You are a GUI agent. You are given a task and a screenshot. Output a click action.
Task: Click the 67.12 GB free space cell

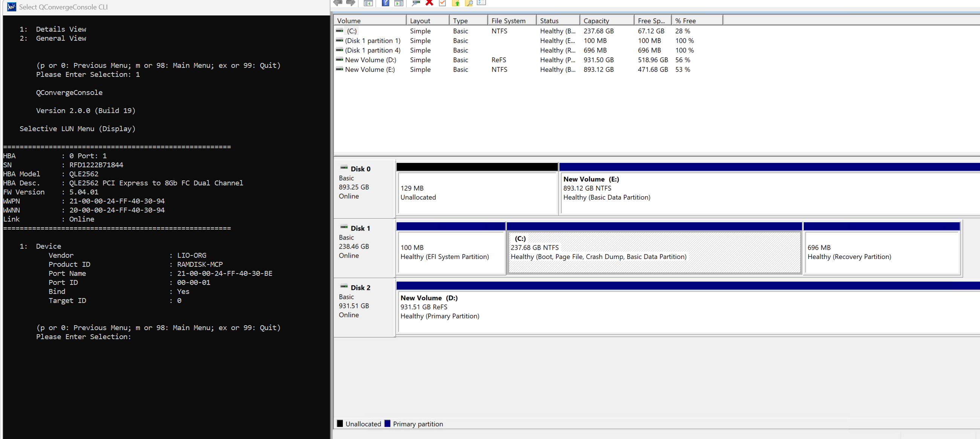point(651,31)
